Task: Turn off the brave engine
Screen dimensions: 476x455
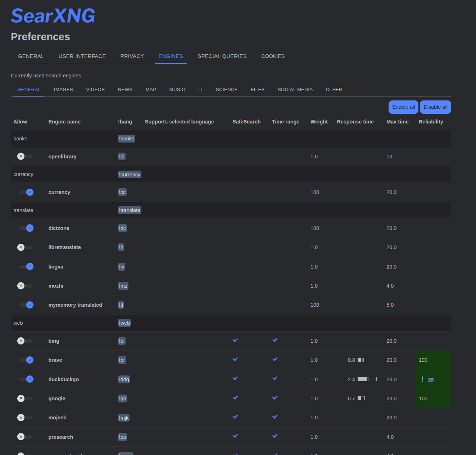Action: tap(26, 360)
